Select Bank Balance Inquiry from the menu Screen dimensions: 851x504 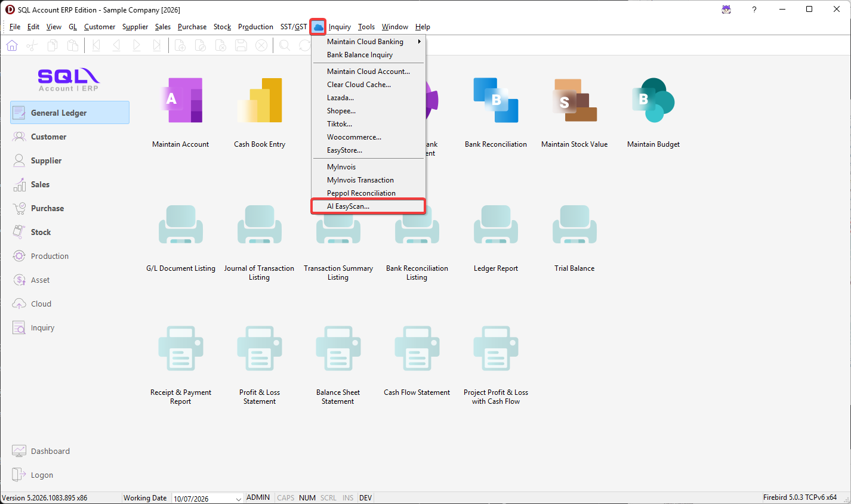tap(369, 55)
